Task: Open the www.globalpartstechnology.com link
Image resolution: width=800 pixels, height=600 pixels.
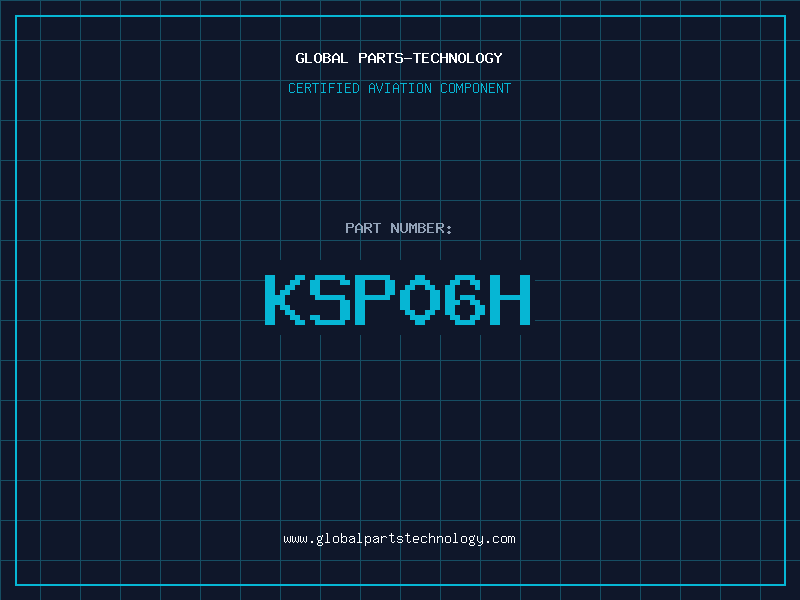Action: coord(399,539)
